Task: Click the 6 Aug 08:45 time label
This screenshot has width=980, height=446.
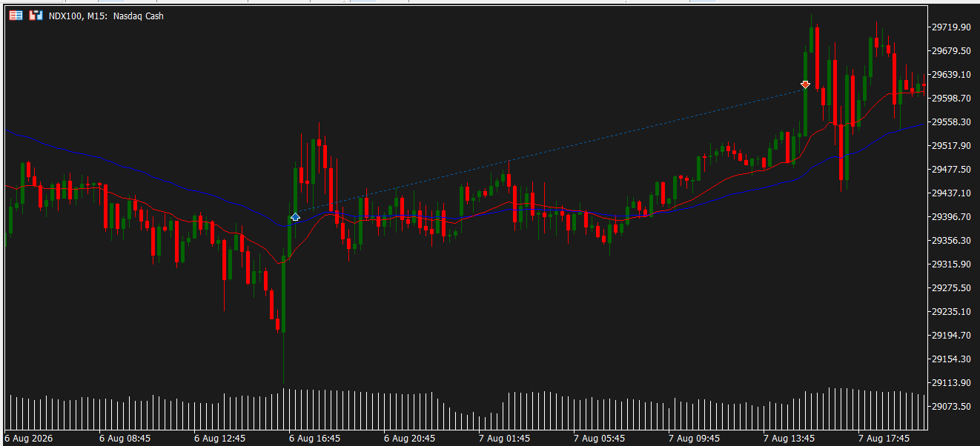Action: (x=125, y=439)
